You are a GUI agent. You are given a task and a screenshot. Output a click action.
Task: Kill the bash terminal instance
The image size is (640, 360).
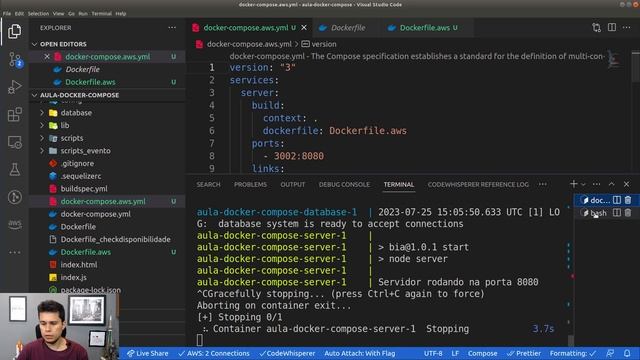[628, 213]
